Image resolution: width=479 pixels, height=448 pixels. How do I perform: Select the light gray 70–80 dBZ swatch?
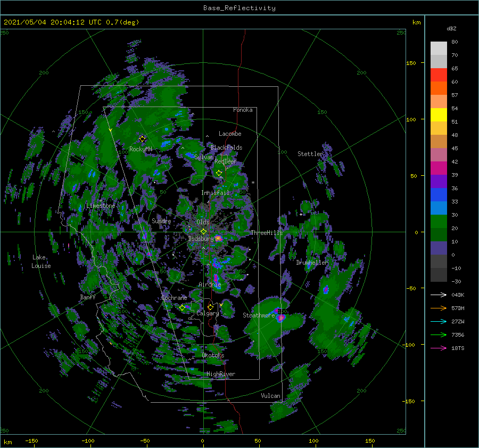tap(439, 48)
